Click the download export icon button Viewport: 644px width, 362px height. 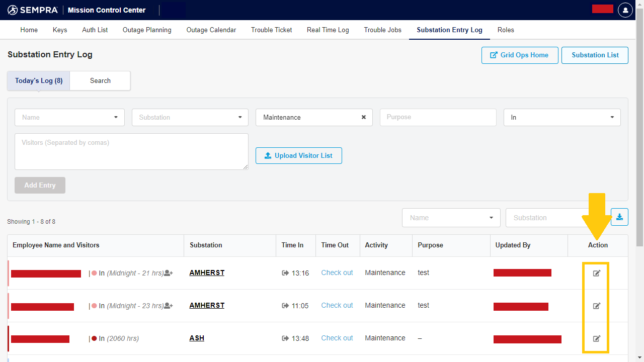[x=619, y=217]
